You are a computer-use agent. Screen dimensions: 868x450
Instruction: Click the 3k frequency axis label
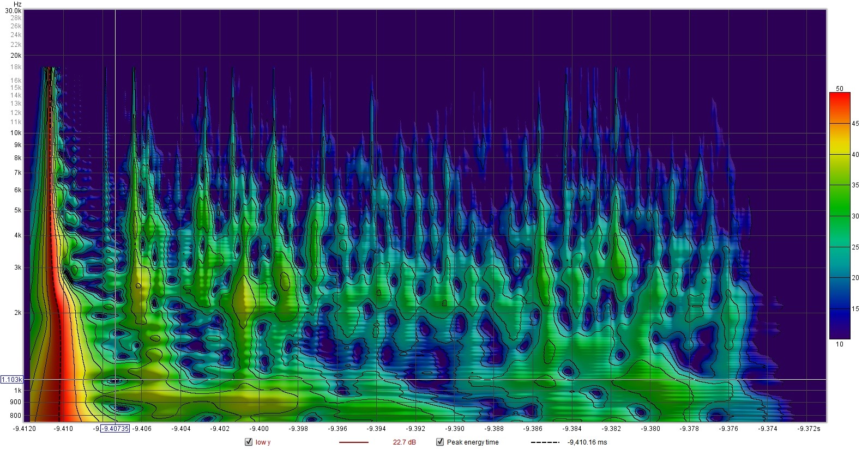pyautogui.click(x=18, y=267)
